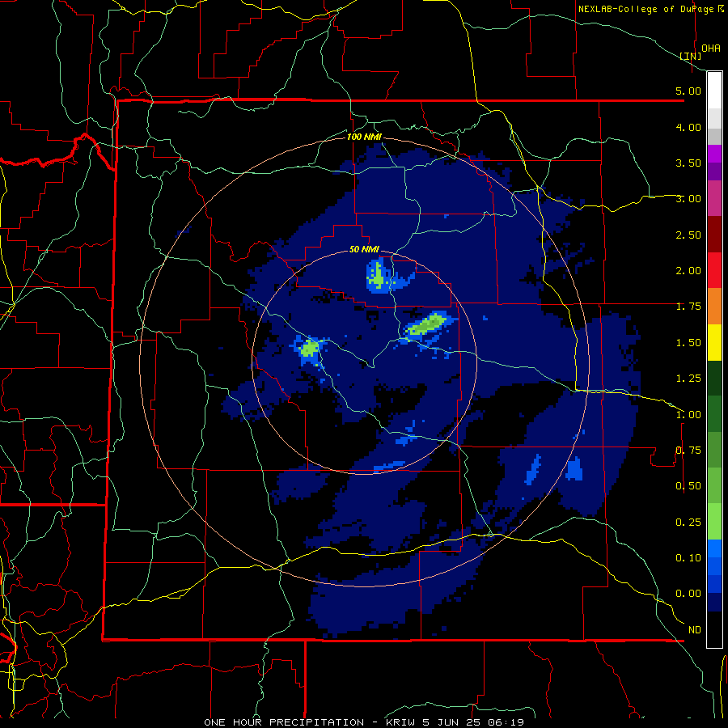Click the 1.25 legend value

(688, 379)
